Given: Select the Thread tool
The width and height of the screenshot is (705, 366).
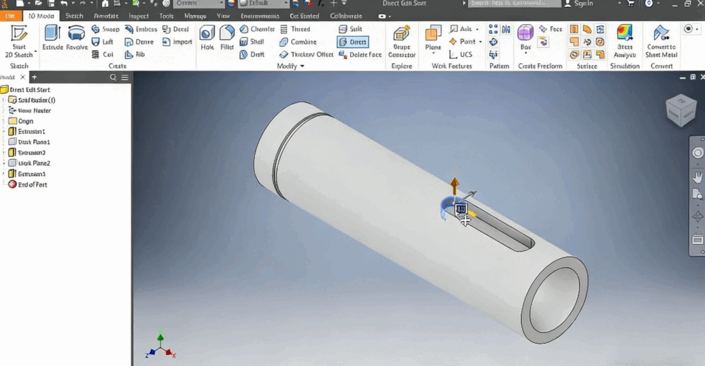Looking at the screenshot, I should click(x=295, y=29).
